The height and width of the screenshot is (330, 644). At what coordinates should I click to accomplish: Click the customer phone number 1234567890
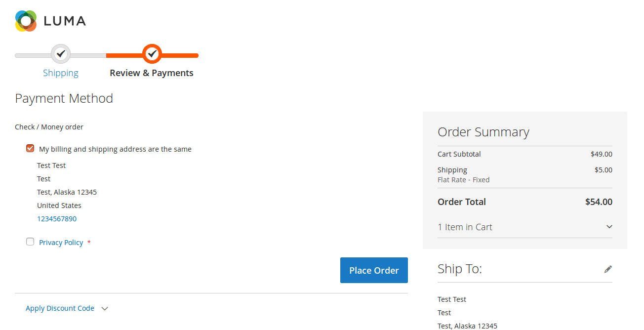(56, 218)
